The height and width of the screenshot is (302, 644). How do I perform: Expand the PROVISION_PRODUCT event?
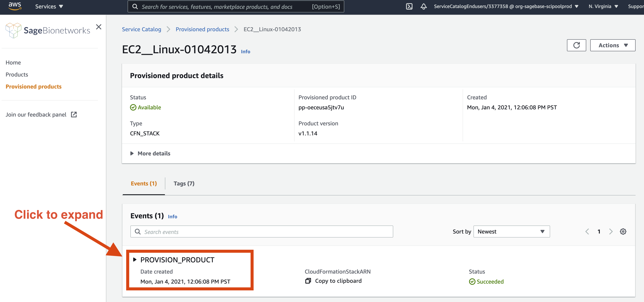135,260
